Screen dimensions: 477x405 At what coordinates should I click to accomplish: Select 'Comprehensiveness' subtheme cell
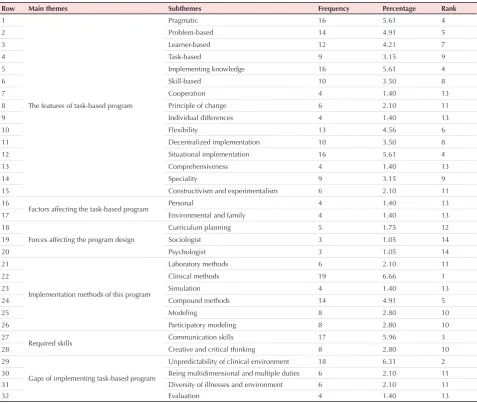coord(198,166)
